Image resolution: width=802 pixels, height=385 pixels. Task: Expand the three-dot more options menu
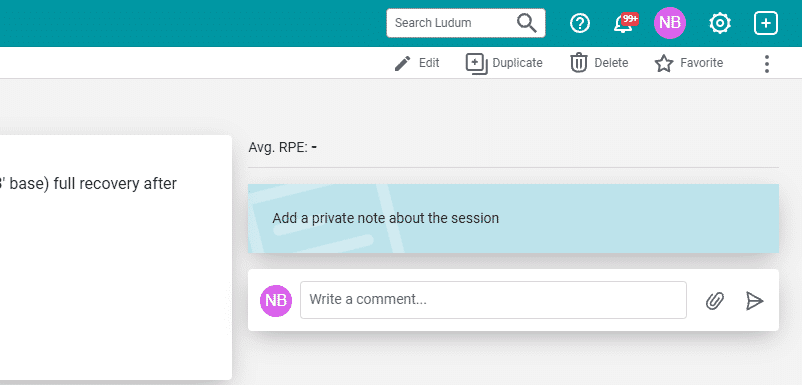point(766,63)
